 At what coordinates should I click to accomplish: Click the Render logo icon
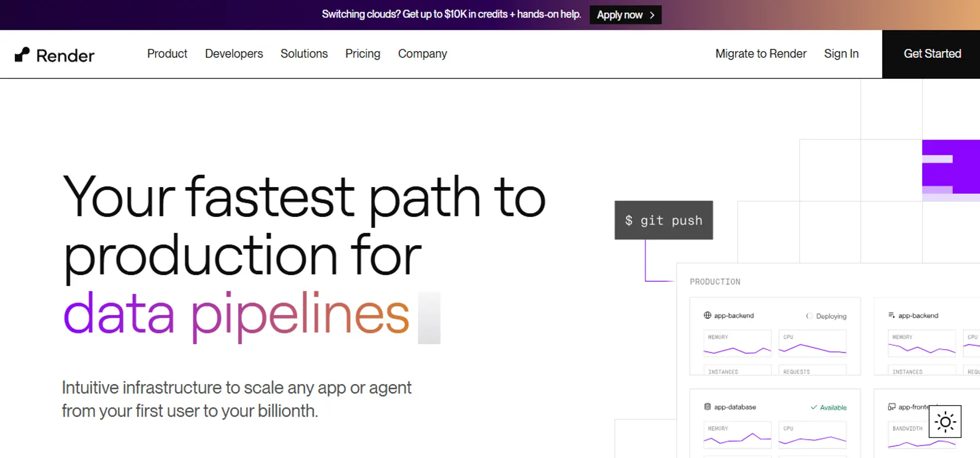(x=22, y=54)
